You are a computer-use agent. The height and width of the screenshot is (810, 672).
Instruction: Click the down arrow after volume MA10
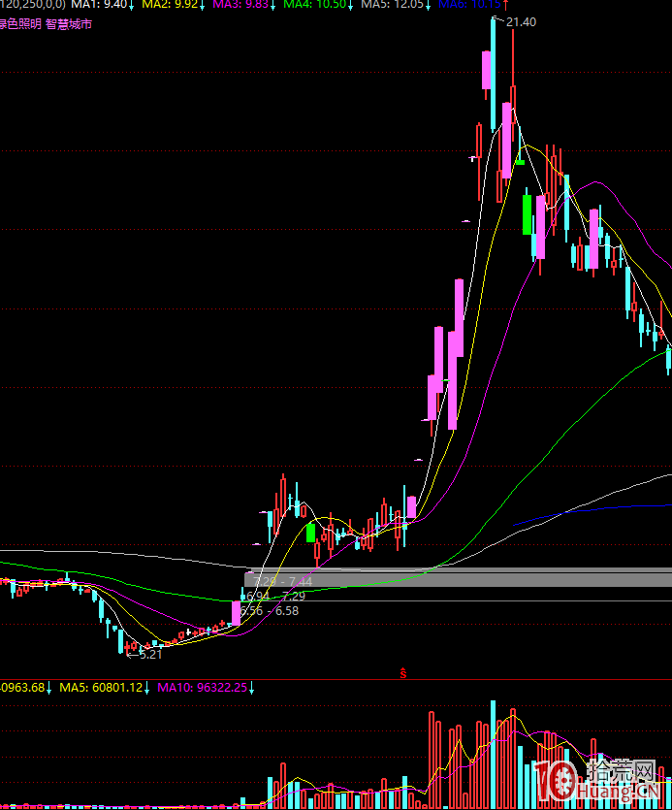[x=251, y=688]
